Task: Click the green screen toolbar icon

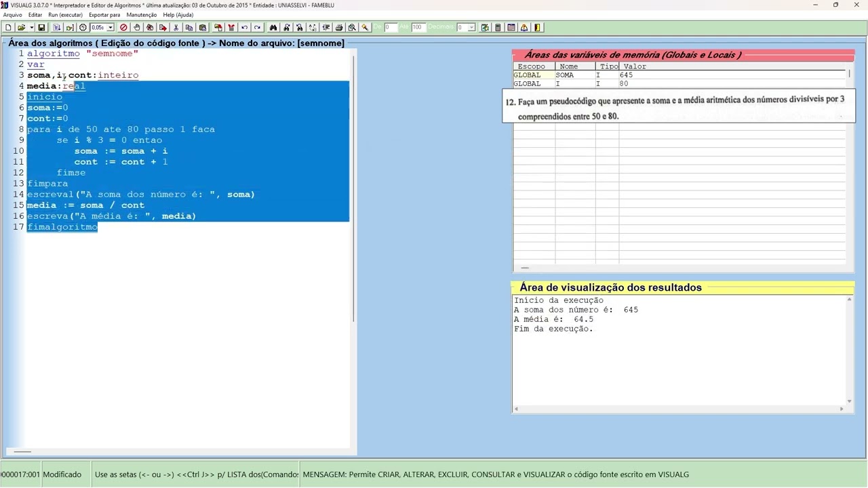Action: 485,28
